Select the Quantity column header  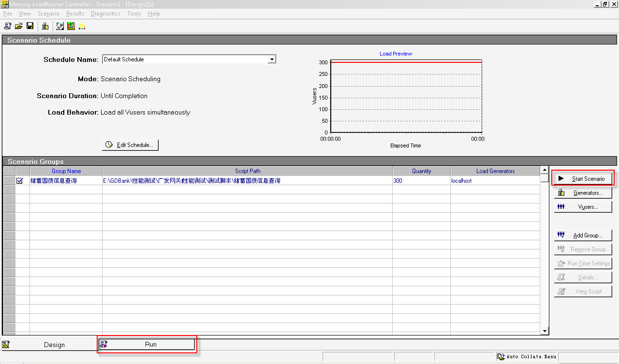[422, 171]
